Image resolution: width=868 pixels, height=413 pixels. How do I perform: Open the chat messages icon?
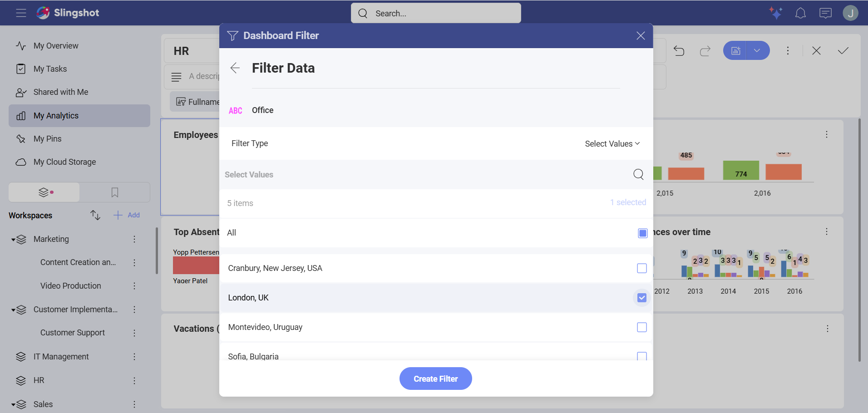click(x=825, y=13)
